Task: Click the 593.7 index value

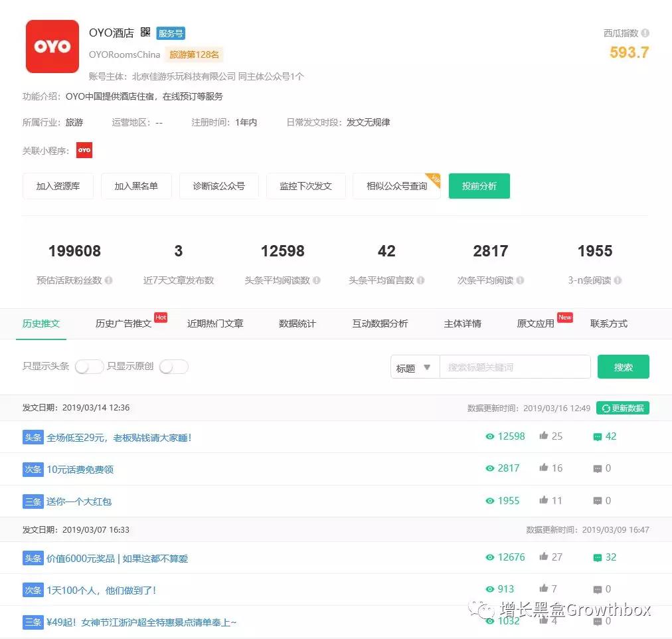Action: [x=629, y=52]
